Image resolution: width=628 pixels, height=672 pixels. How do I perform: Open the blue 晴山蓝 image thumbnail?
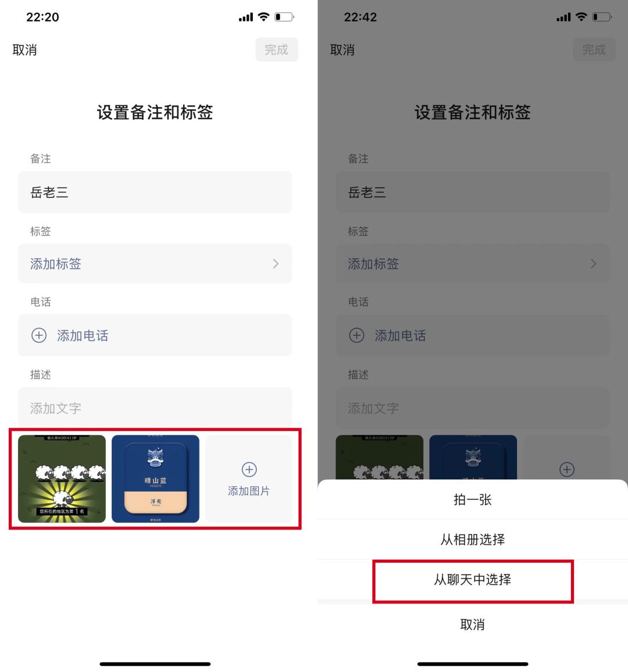click(155, 479)
